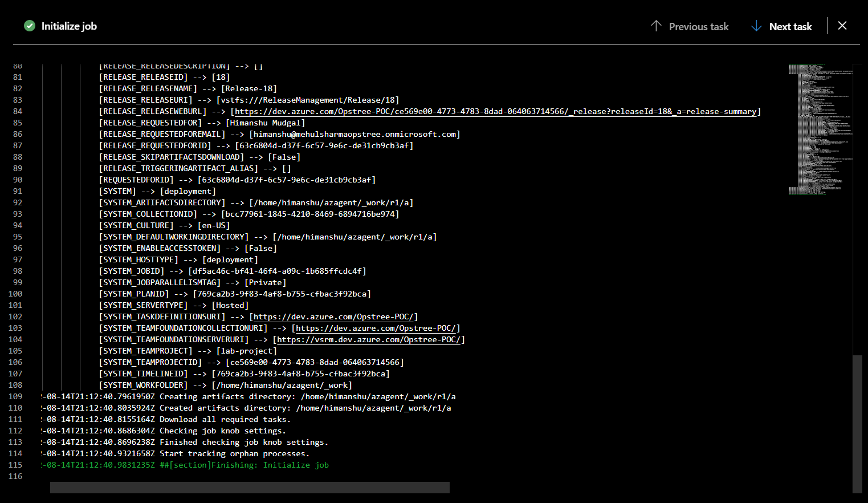Click the RELEASE_REQUESTEDFOREMAIL log line
Image resolution: width=868 pixels, height=503 pixels.
[x=279, y=134]
